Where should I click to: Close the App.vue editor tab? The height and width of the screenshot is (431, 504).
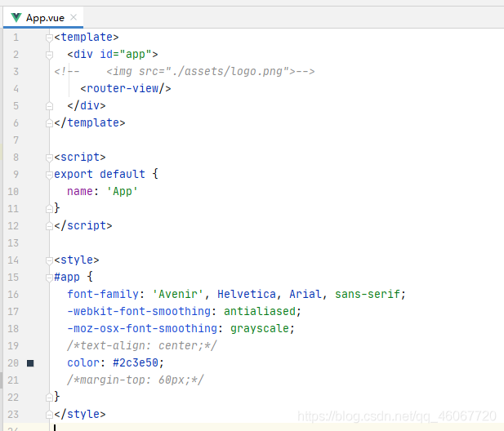pyautogui.click(x=74, y=17)
